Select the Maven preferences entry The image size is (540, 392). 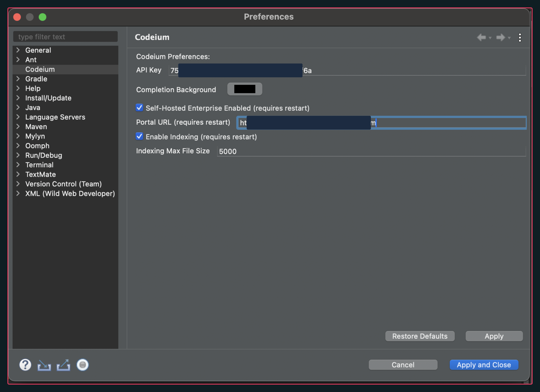pyautogui.click(x=36, y=127)
